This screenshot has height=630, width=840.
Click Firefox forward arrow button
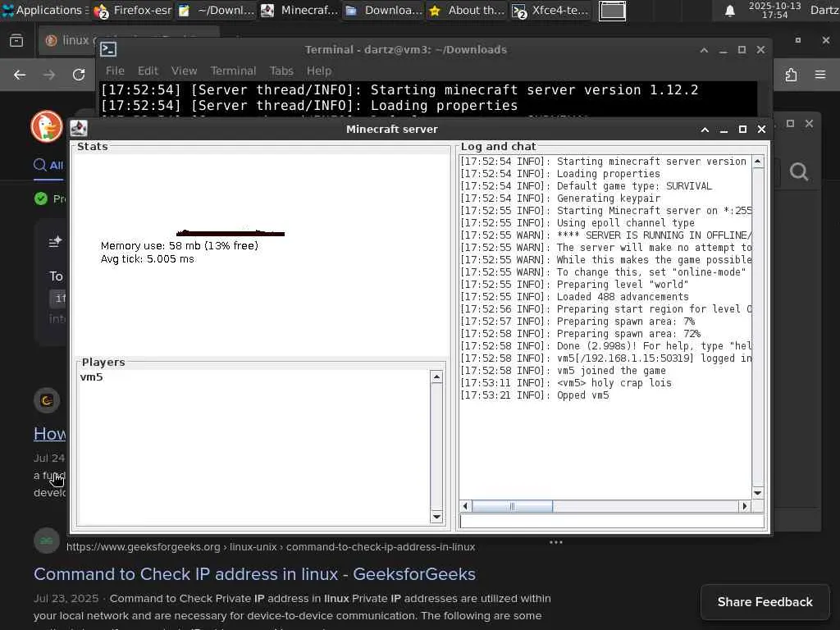tap(49, 75)
